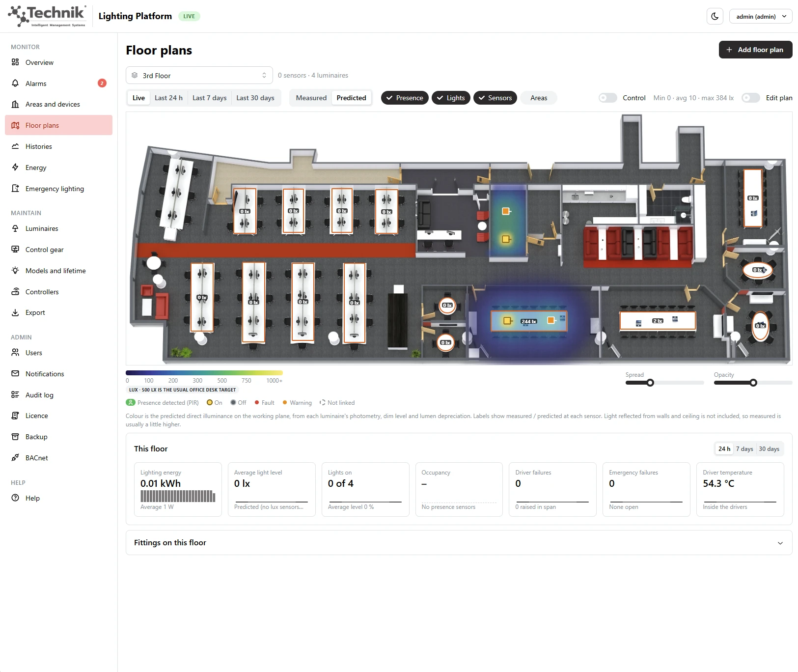The image size is (798, 672).
Task: Open the Overview page icon
Action: (x=15, y=62)
